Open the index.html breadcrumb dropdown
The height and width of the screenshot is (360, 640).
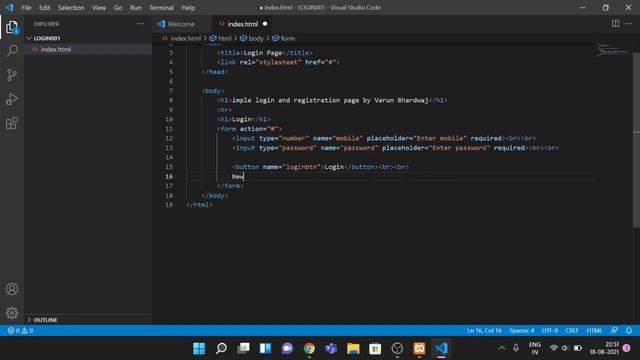pyautogui.click(x=182, y=38)
